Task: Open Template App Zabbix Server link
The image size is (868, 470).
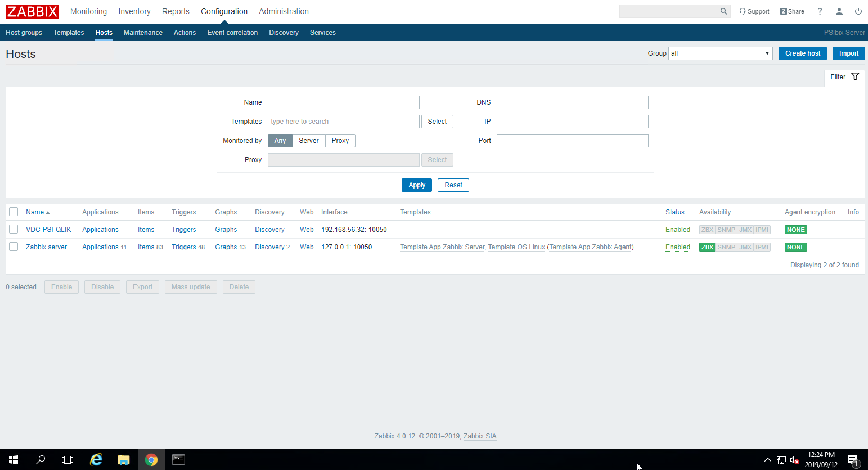Action: coord(442,247)
